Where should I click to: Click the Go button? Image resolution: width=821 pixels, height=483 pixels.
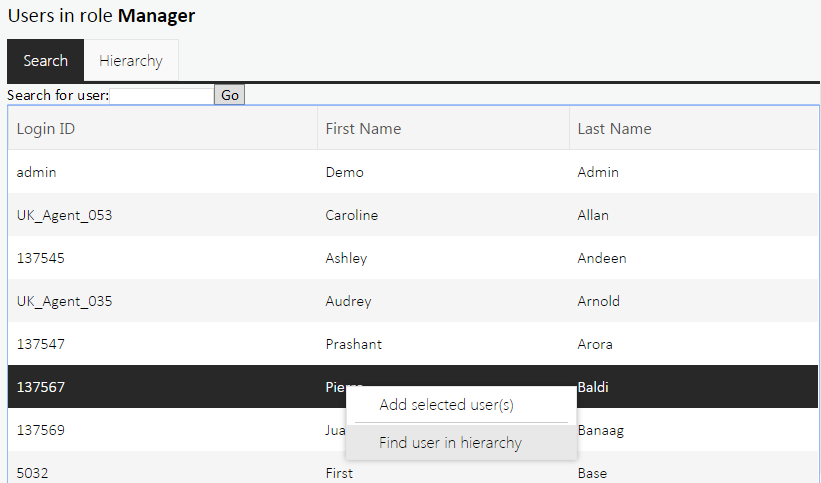coord(229,95)
